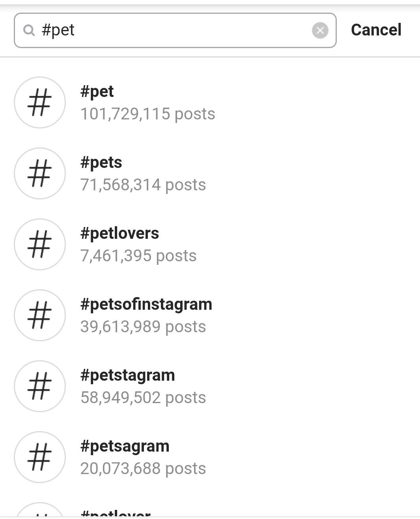Open the #pets hashtag result
The height and width of the screenshot is (519, 420).
(x=101, y=162)
